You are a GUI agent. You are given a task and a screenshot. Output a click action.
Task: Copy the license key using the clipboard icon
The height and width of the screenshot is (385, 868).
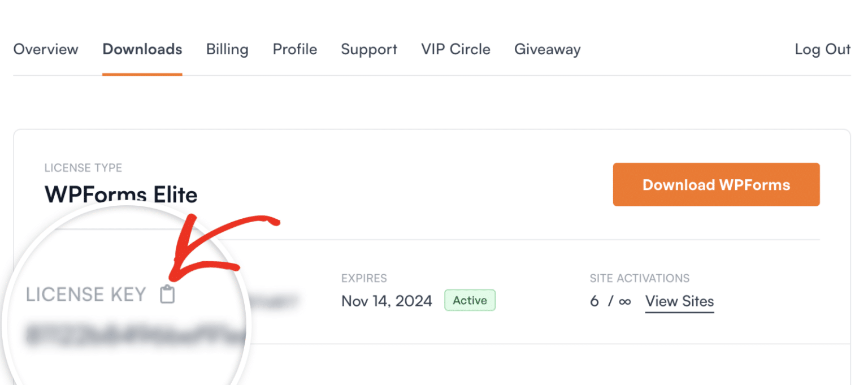tap(167, 293)
